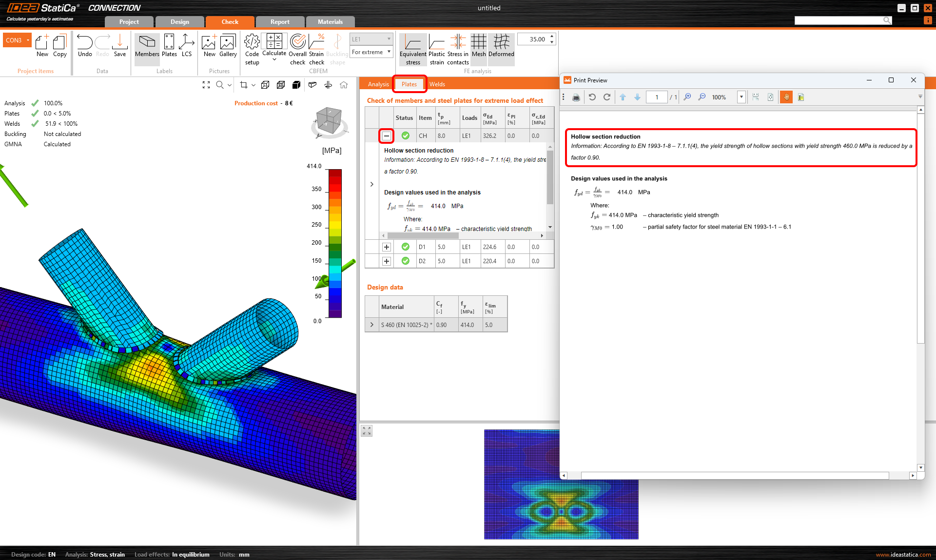Click the page number field in preview
The image size is (936, 560).
click(656, 97)
